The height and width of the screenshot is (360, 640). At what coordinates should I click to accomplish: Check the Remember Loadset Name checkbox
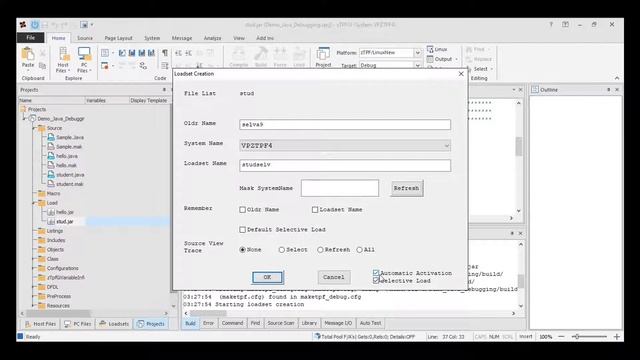coord(315,209)
